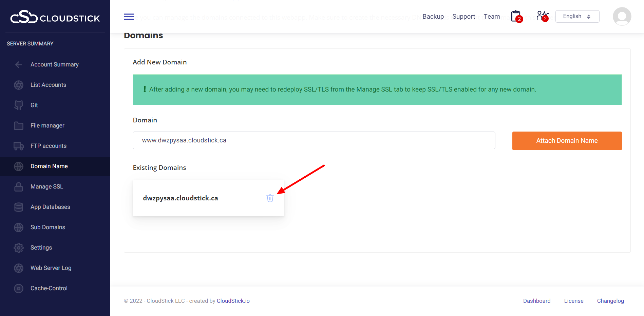Expand the English language dropdown
The image size is (644, 316).
[x=577, y=16]
